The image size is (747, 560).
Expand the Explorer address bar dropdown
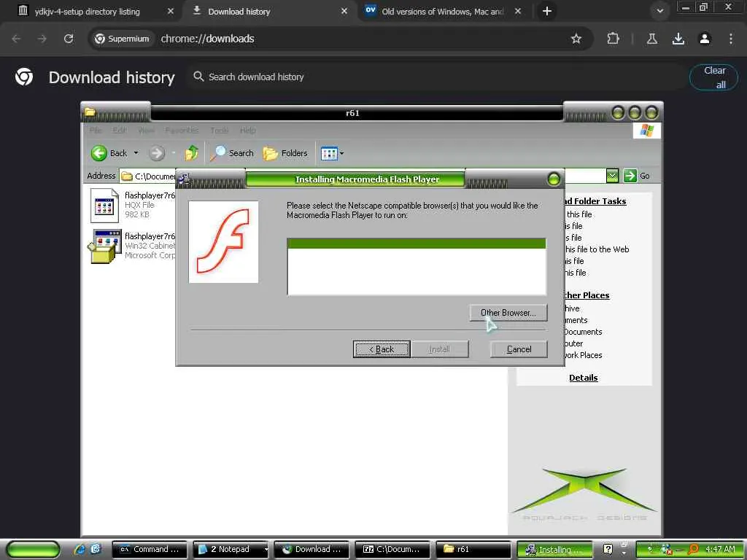(x=612, y=176)
